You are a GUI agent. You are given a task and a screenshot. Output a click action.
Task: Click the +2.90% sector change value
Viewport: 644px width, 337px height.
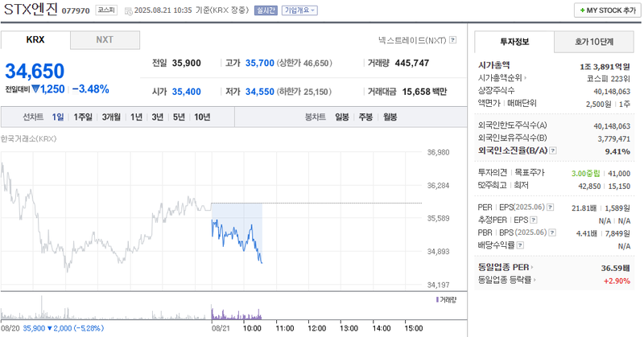pyautogui.click(x=617, y=281)
